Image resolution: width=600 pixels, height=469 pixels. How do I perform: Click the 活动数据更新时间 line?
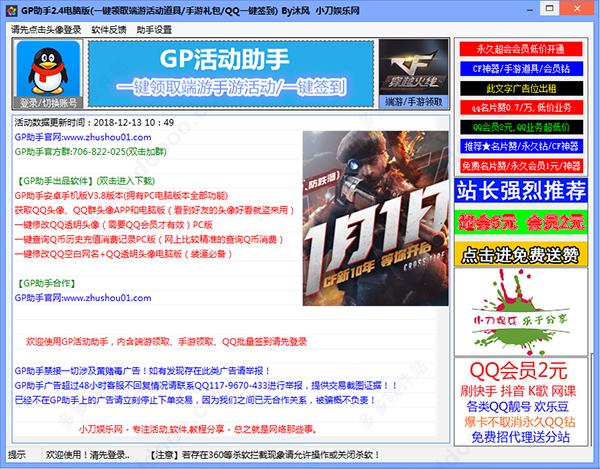[94, 122]
